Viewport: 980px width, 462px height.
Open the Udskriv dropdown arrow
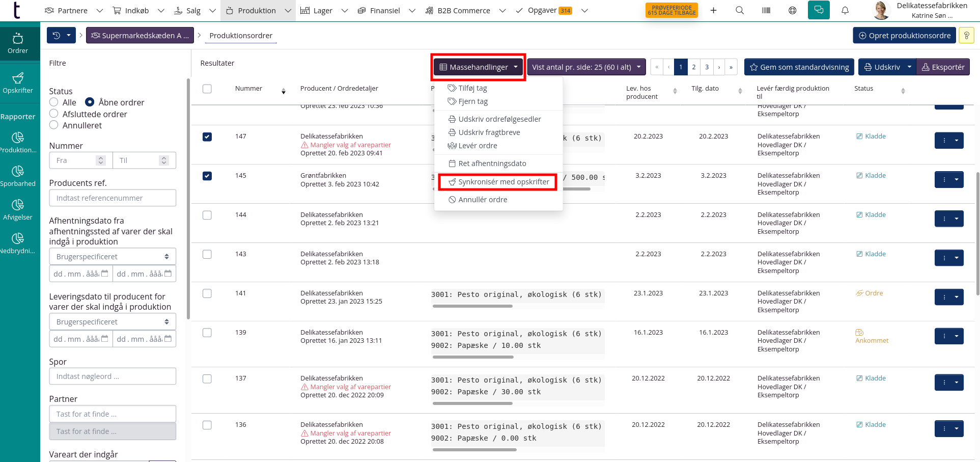[x=909, y=67]
